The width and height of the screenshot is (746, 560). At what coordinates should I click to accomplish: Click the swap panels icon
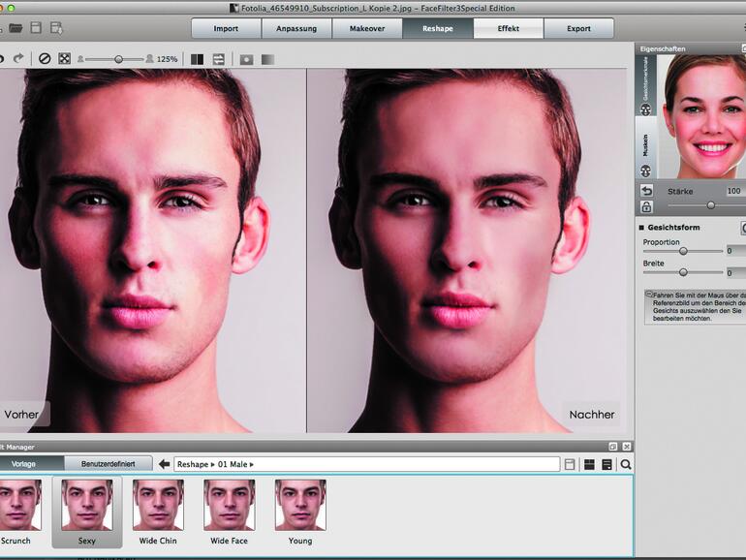(x=219, y=59)
